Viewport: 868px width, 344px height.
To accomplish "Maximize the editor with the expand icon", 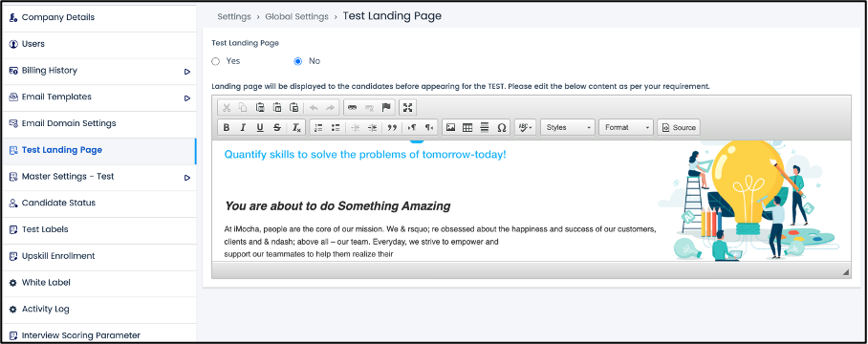I will click(x=407, y=108).
